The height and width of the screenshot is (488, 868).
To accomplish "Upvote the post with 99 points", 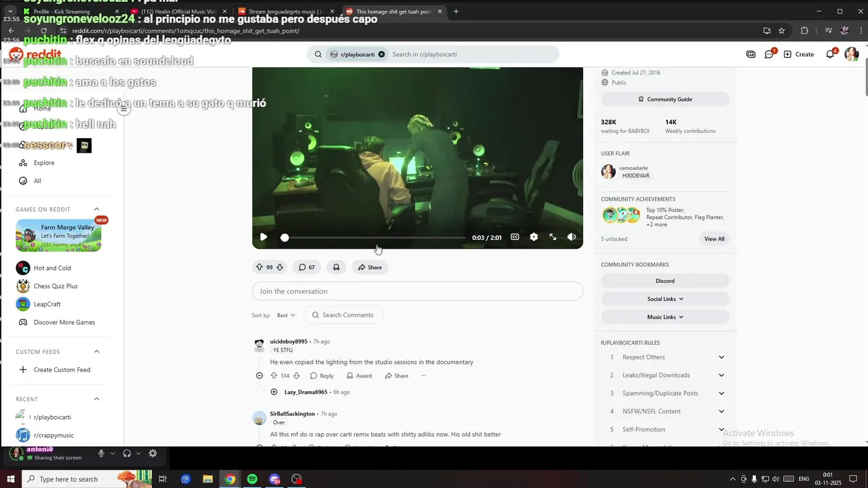I will coord(259,267).
